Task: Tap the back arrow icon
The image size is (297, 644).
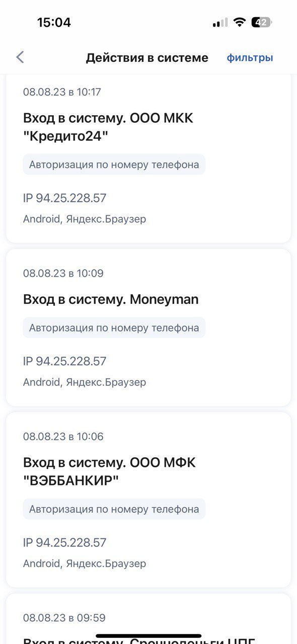Action: pos(20,57)
